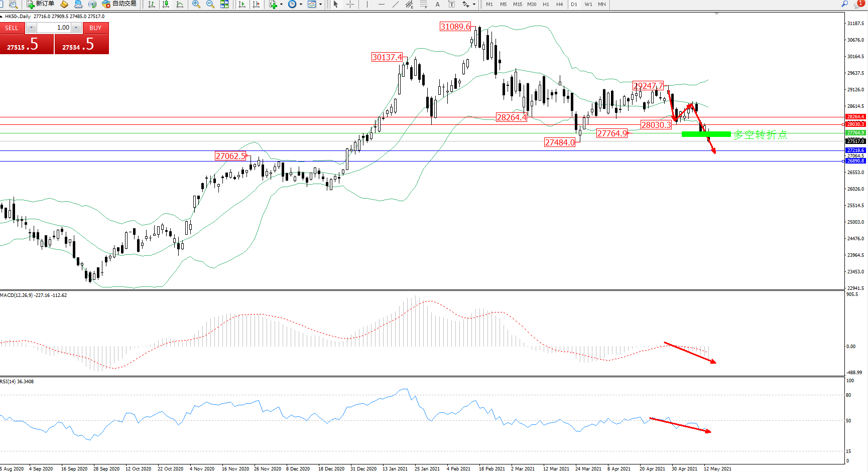
Task: Zoom in on the chart
Action: 196,4
